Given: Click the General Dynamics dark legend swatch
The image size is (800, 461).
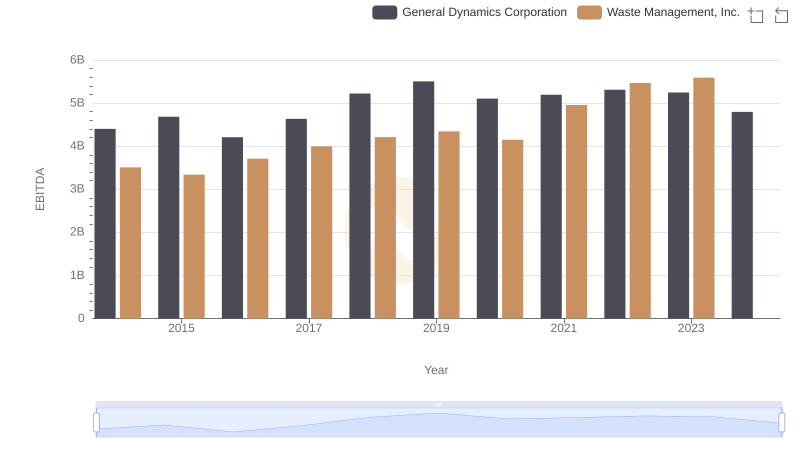Looking at the screenshot, I should tap(385, 12).
